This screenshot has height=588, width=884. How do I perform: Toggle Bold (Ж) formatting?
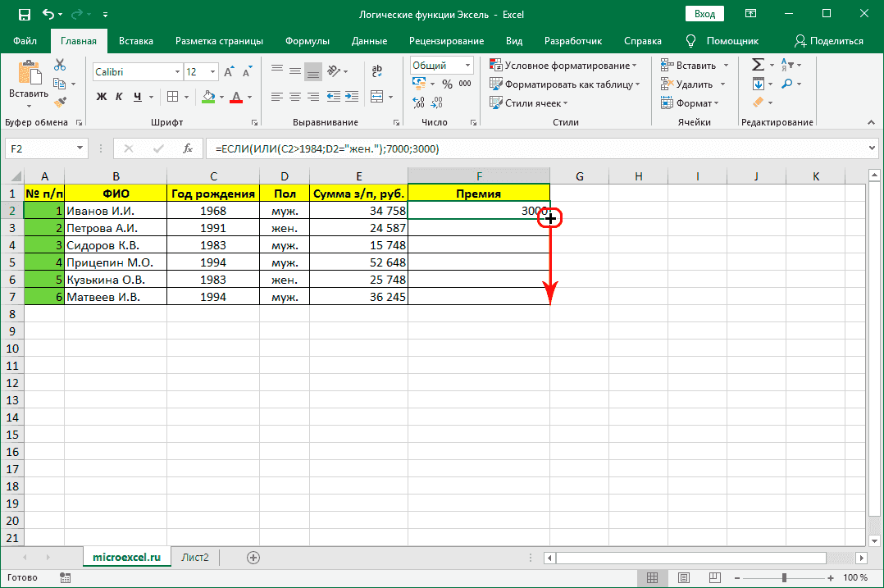[102, 97]
